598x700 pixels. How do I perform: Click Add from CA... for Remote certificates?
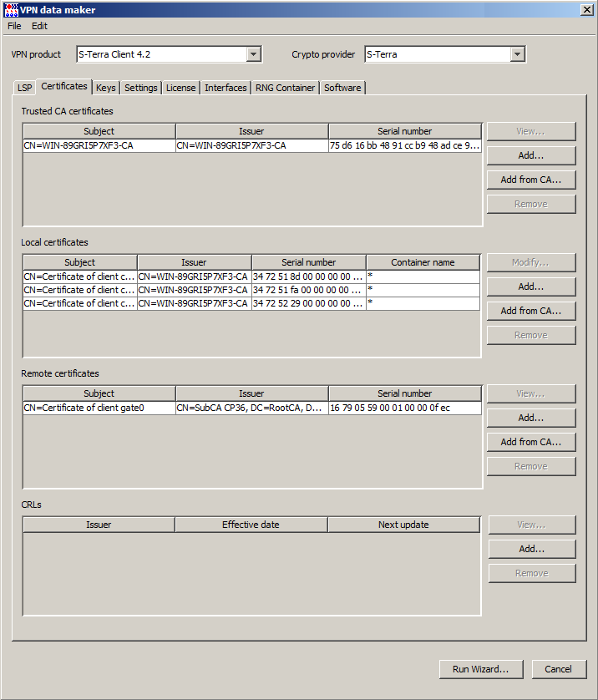[531, 442]
